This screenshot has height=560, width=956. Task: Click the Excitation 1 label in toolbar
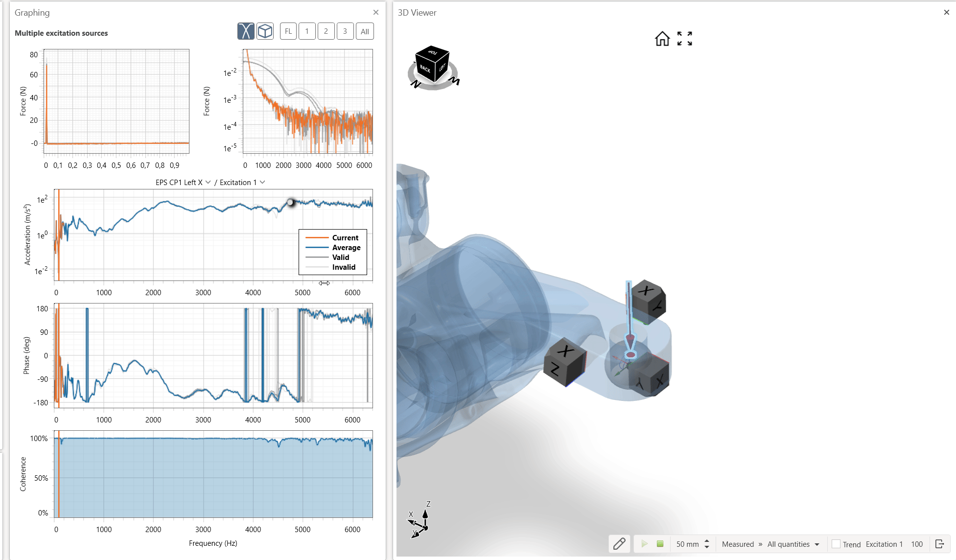coord(884,544)
